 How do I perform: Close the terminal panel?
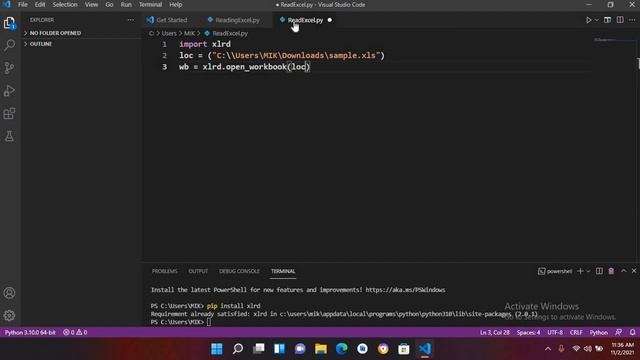click(x=634, y=271)
